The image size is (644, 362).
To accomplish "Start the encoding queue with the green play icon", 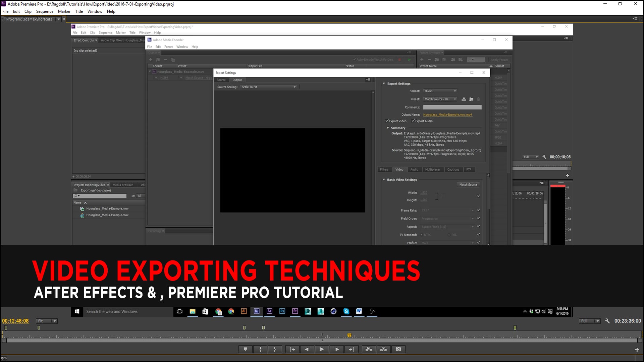I will coord(409,59).
